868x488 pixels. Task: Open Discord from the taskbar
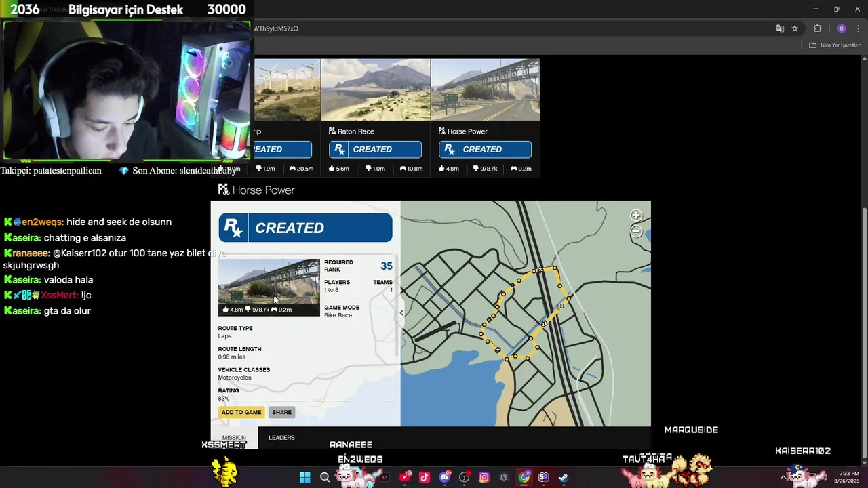[445, 477]
